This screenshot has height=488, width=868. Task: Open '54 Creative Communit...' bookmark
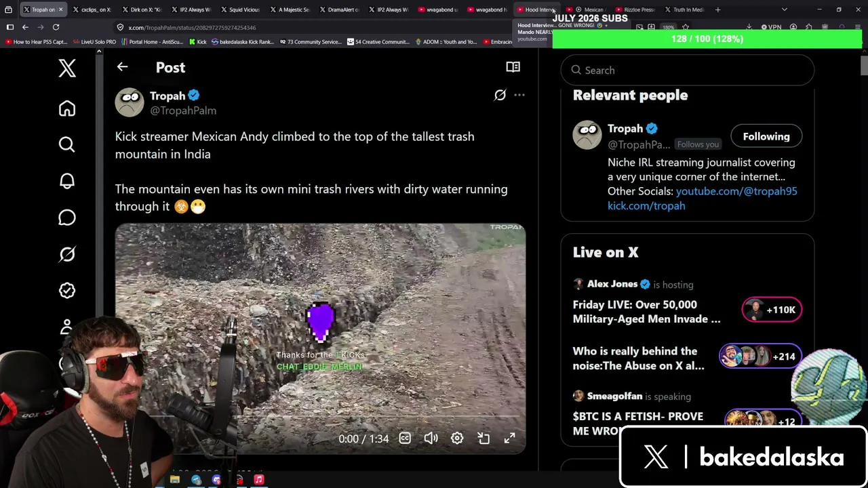pyautogui.click(x=378, y=41)
